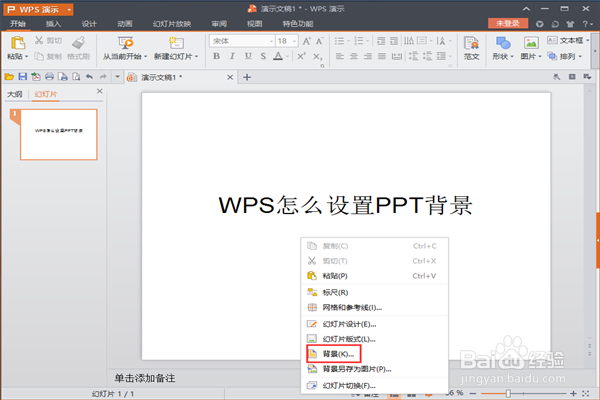This screenshot has width=600, height=400.
Task: Open the Template (范文) icon
Action: click(x=471, y=43)
